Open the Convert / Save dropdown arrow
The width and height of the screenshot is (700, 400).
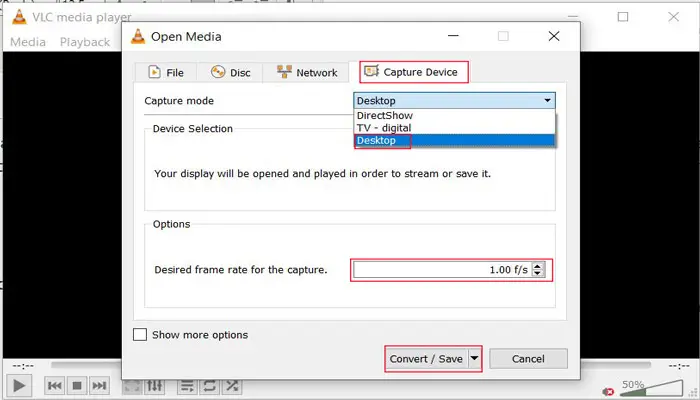(475, 358)
